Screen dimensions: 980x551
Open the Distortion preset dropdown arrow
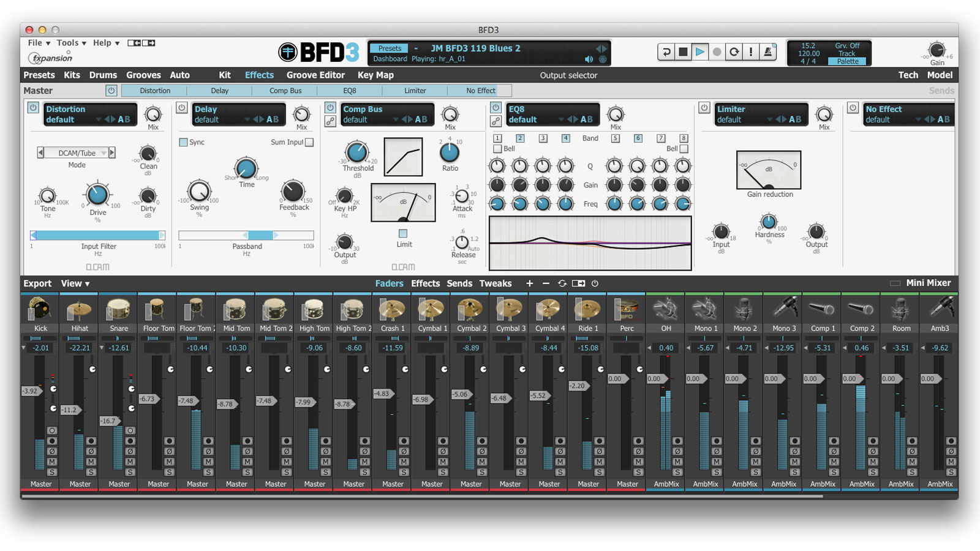pos(99,119)
